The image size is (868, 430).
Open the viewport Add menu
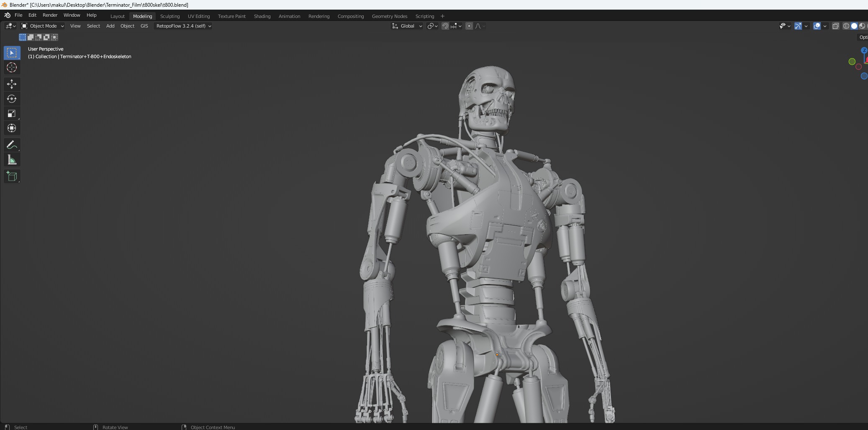pos(110,26)
